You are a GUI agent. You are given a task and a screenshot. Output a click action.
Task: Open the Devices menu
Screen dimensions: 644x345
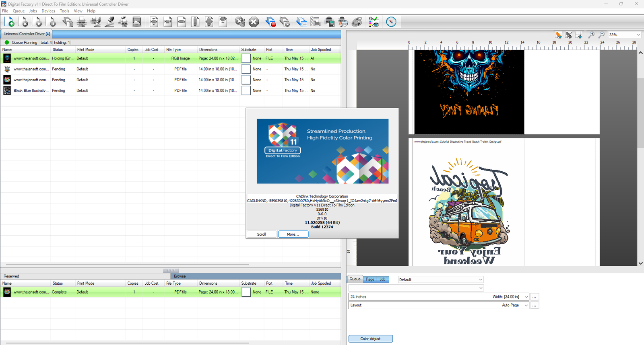[x=48, y=11]
